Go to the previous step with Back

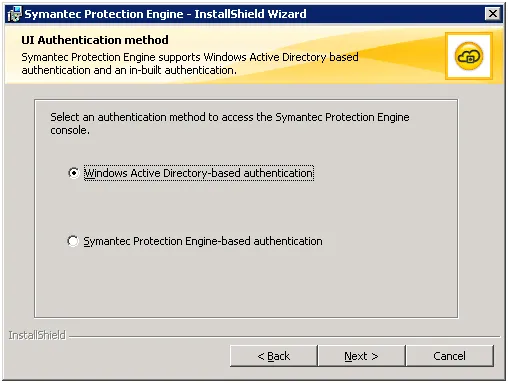click(273, 356)
